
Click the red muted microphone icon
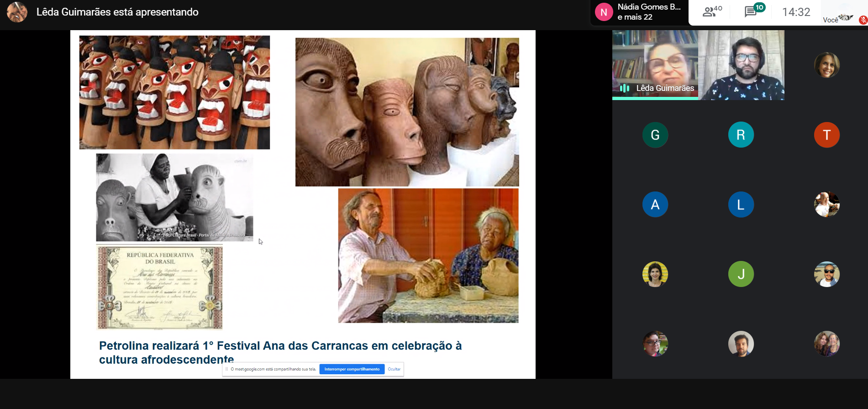point(863,20)
